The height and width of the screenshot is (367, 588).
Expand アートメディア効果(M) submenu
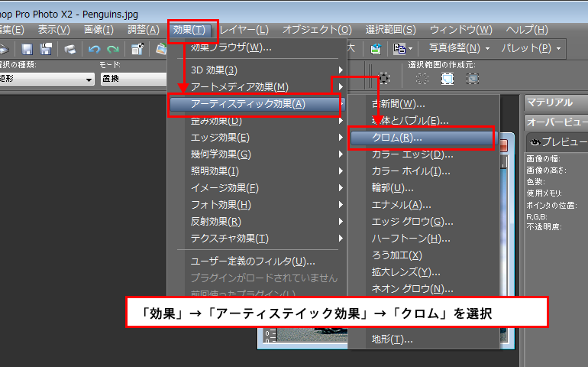(x=257, y=87)
